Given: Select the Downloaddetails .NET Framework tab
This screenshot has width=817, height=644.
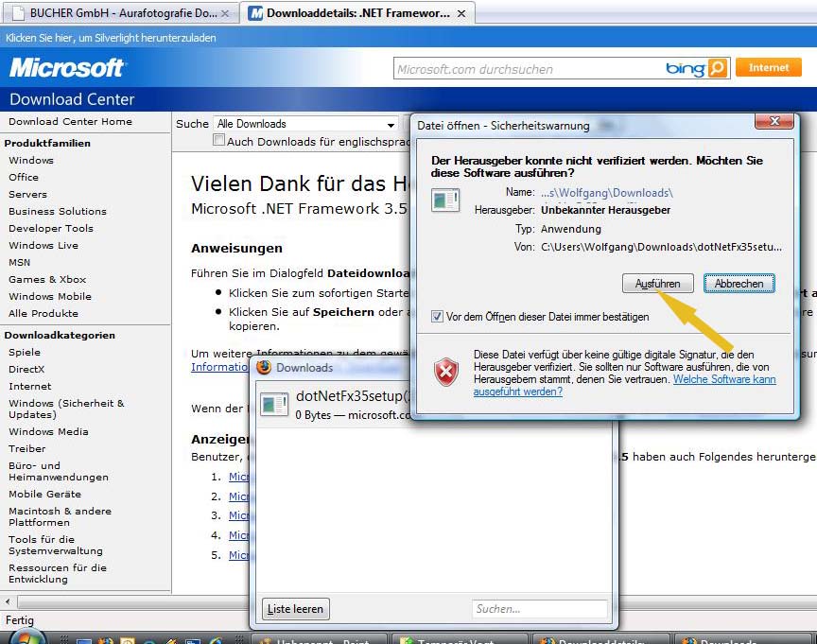Looking at the screenshot, I should pyautogui.click(x=357, y=13).
